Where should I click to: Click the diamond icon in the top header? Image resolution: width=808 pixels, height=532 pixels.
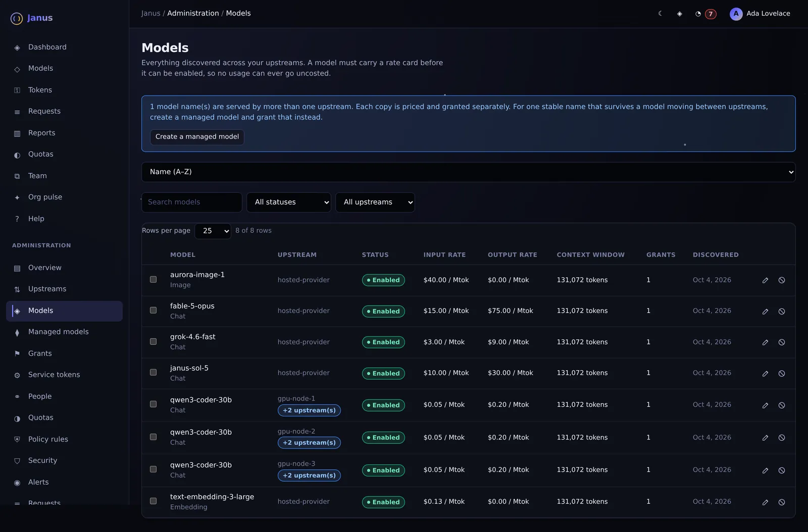tap(679, 14)
